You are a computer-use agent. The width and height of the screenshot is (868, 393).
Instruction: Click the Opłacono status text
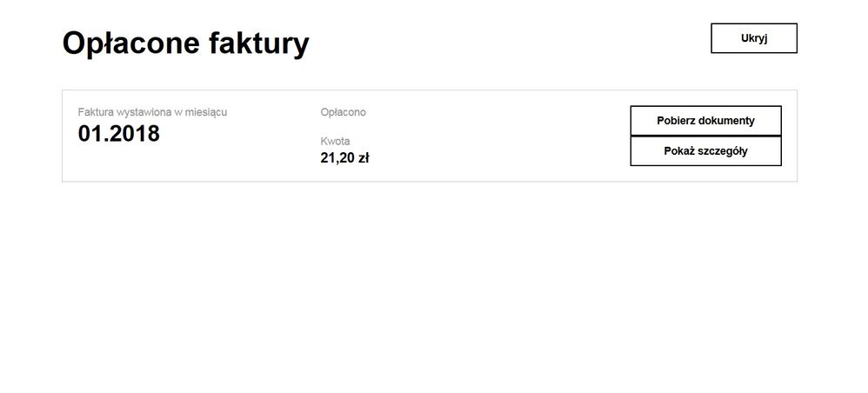point(343,112)
